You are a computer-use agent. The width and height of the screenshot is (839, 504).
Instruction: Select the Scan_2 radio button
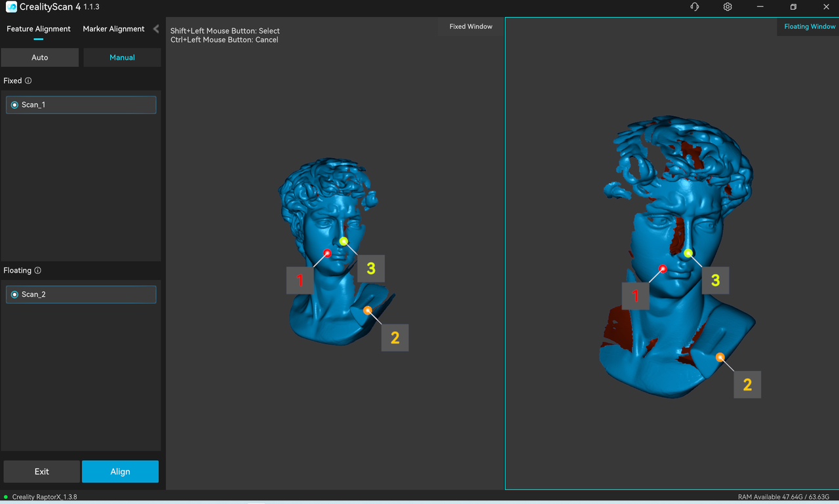point(14,294)
